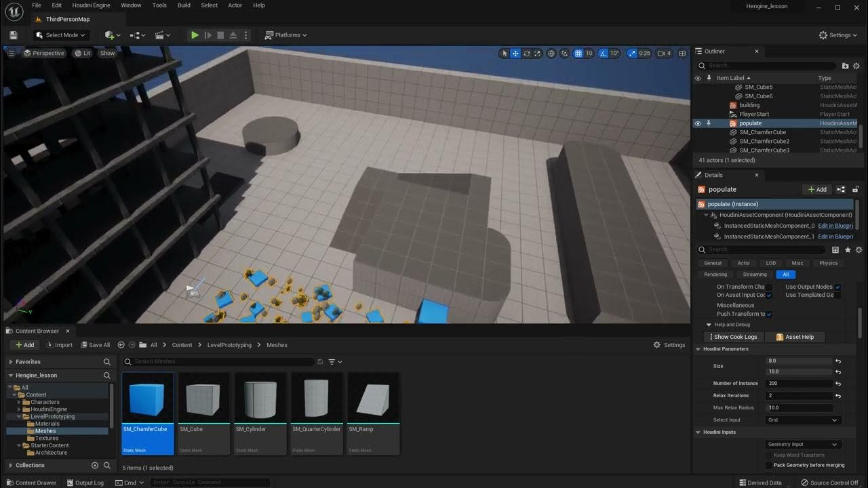Open the Build menu
Viewport: 868px width, 488px height.
click(184, 5)
